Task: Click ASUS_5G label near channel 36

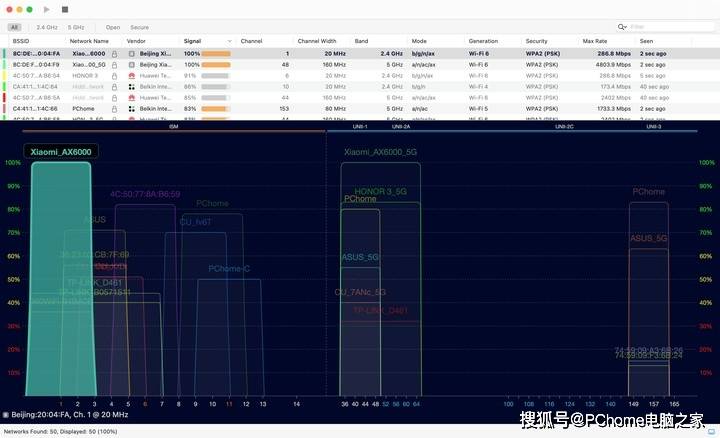Action: click(360, 257)
